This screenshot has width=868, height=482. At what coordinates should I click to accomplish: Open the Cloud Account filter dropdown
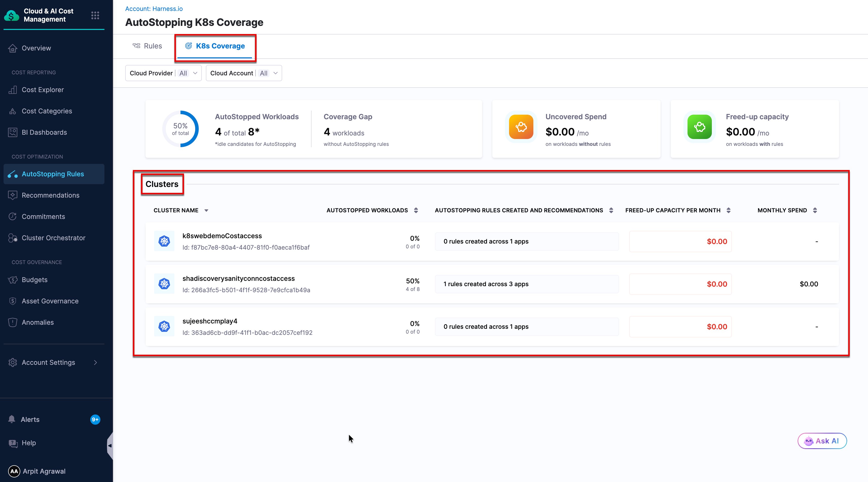[x=244, y=73]
